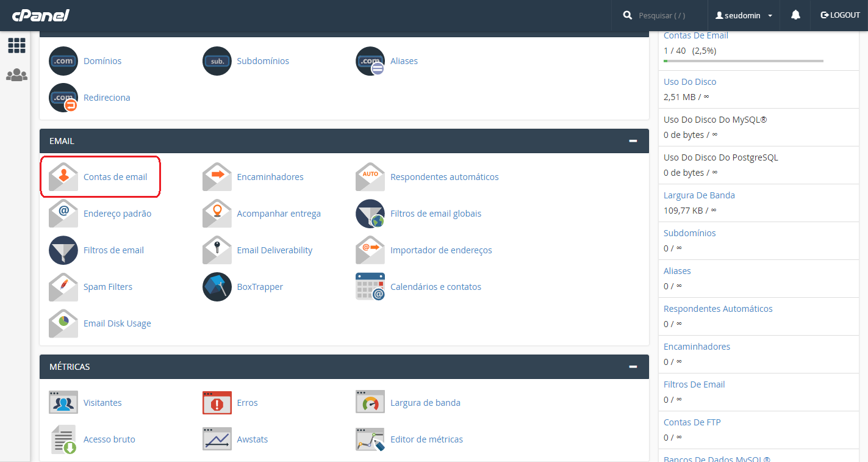Screen dimensions: 868x462
Task: Click the notifications bell icon
Action: pyautogui.click(x=795, y=15)
